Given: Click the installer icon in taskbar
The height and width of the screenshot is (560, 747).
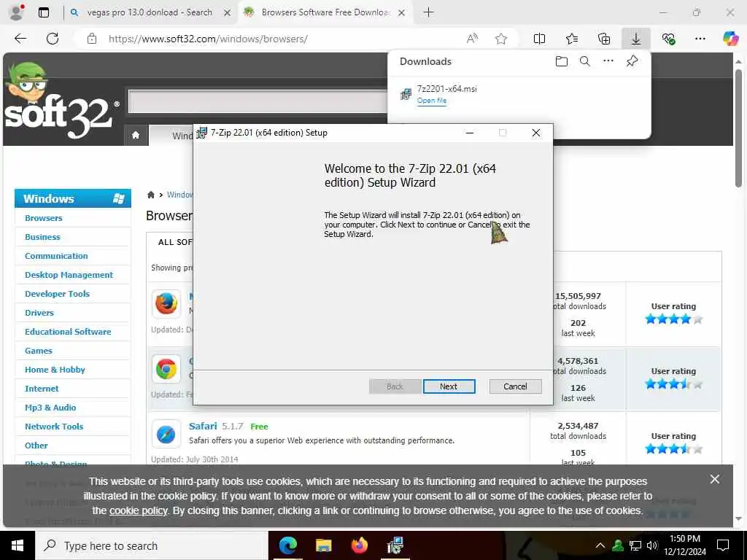Looking at the screenshot, I should (395, 545).
